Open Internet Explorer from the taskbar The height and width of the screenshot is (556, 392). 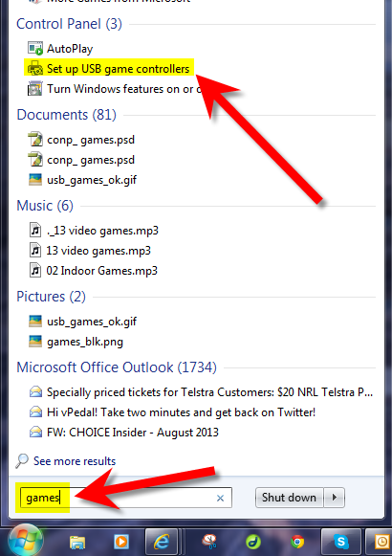[162, 542]
